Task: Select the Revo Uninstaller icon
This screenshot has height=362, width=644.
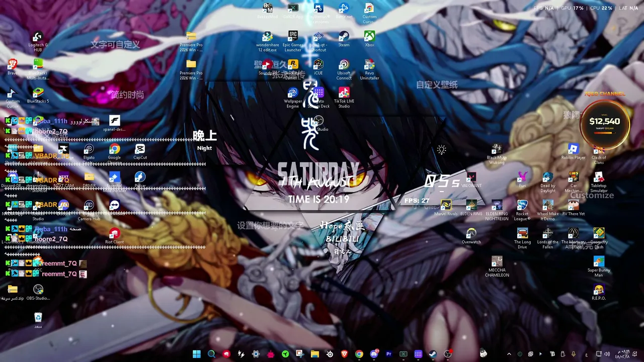Action: tap(369, 70)
